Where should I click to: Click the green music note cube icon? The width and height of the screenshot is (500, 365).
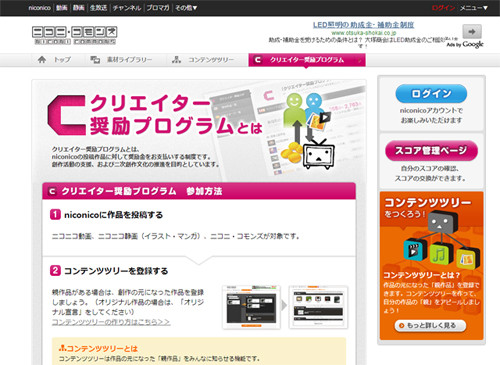[x=441, y=254]
